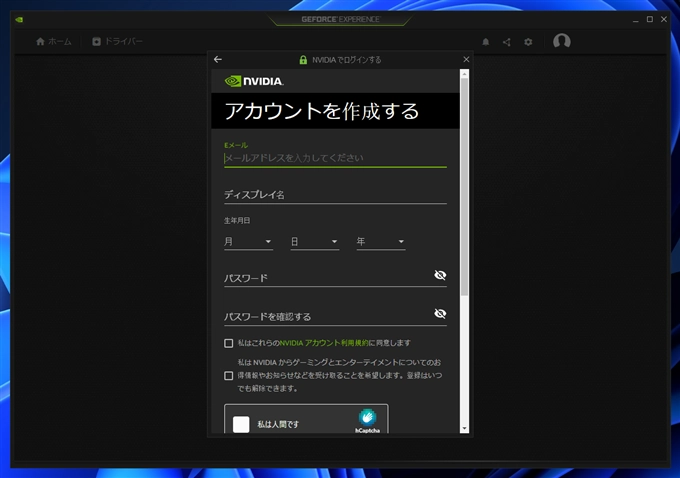
Task: Open the notifications bell icon
Action: pos(486,42)
